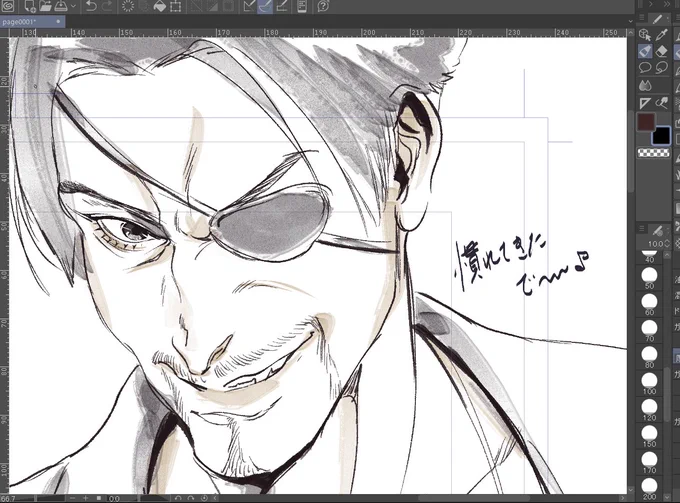This screenshot has width=680, height=503.
Task: Zoom in with the plus button
Action: [x=86, y=499]
